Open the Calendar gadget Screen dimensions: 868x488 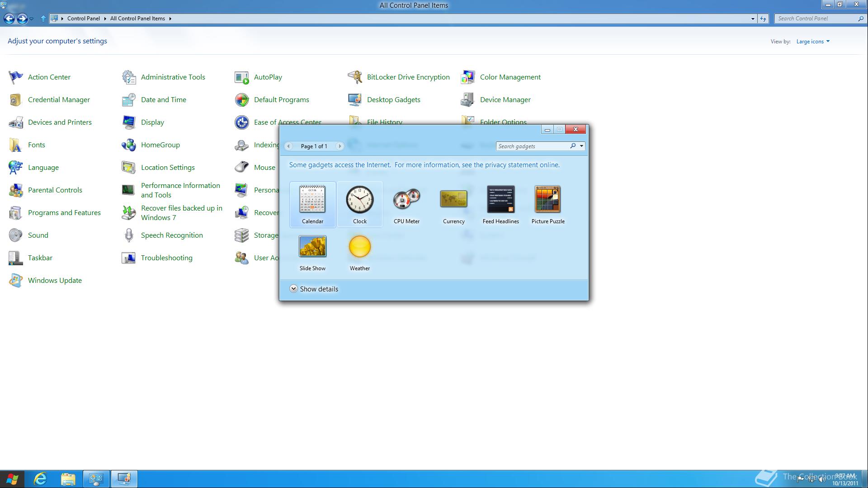pos(312,204)
